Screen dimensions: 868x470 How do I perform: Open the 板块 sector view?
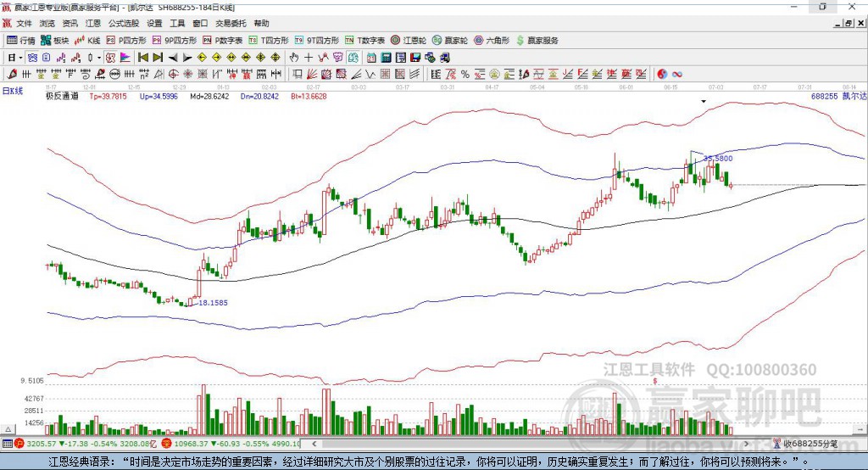(x=54, y=41)
